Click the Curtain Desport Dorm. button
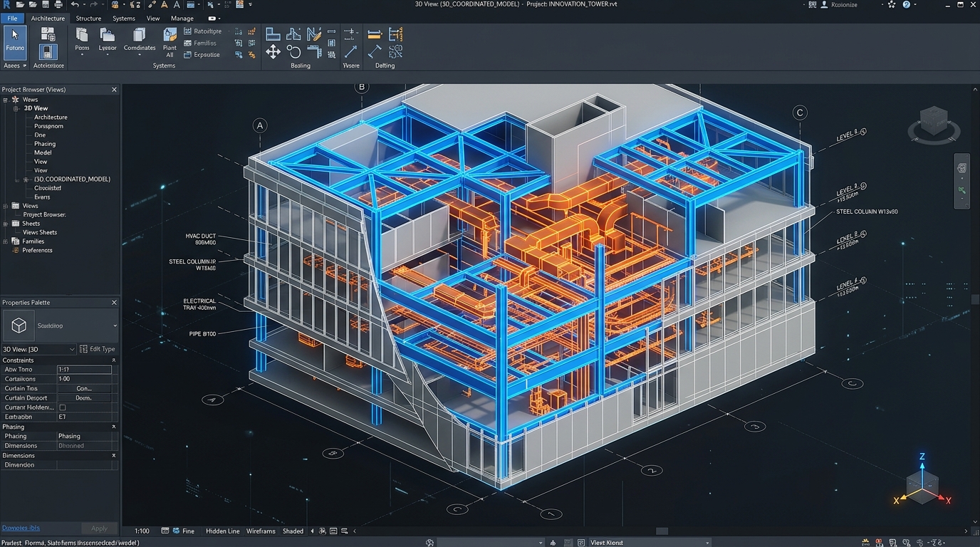 click(84, 398)
